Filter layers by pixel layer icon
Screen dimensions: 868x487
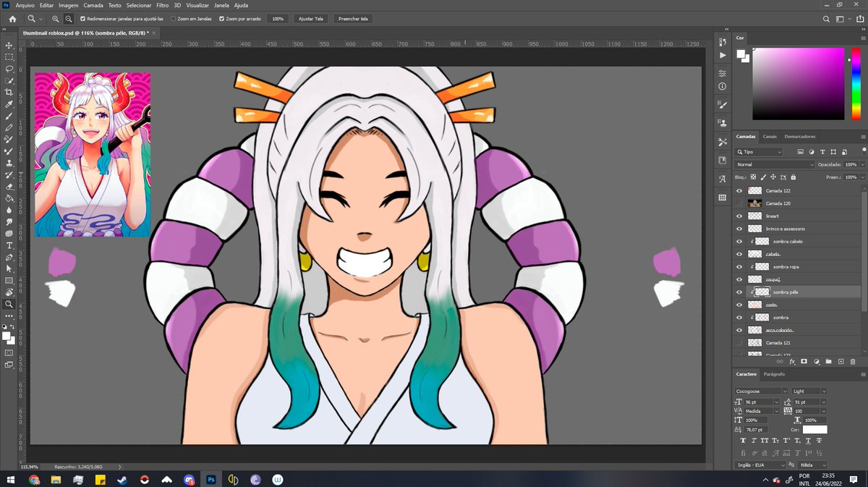point(800,152)
